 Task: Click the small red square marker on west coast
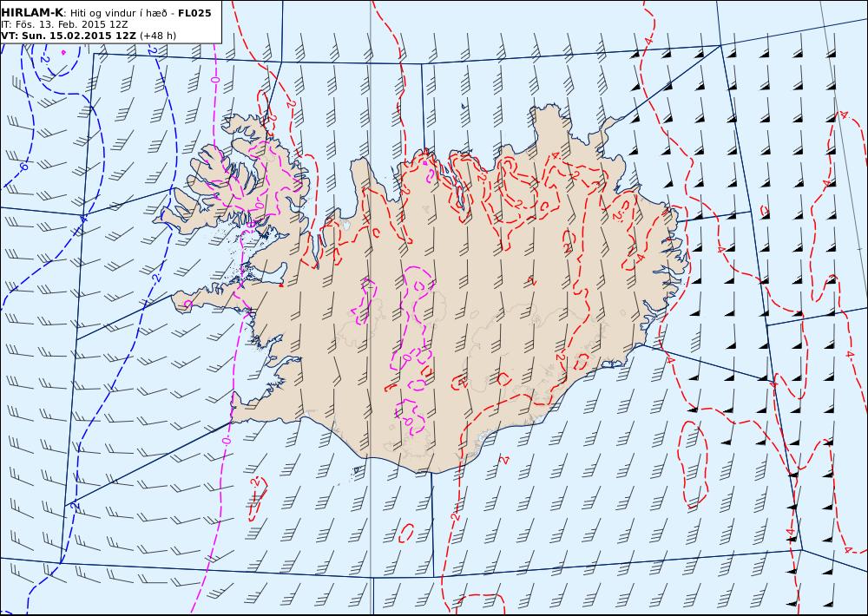(x=281, y=285)
